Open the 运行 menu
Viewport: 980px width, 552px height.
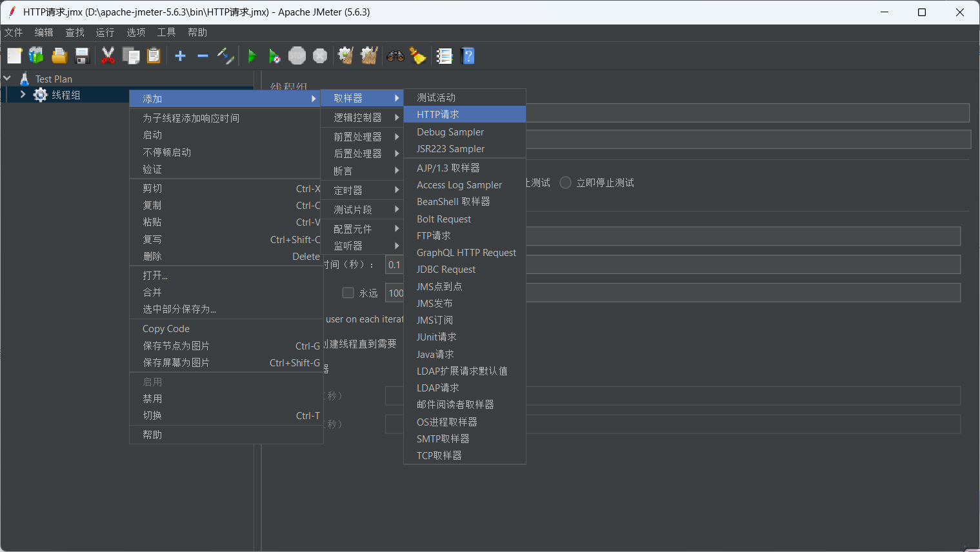point(105,32)
